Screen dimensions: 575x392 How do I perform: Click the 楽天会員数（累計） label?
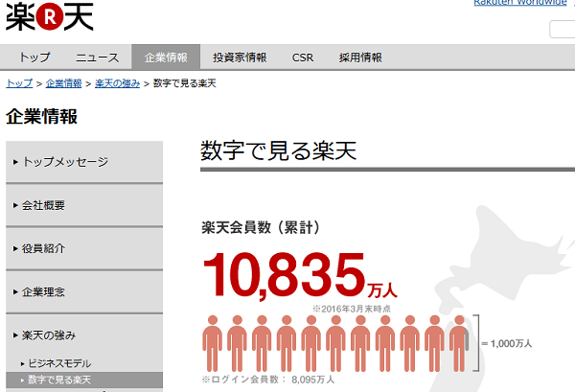[261, 227]
